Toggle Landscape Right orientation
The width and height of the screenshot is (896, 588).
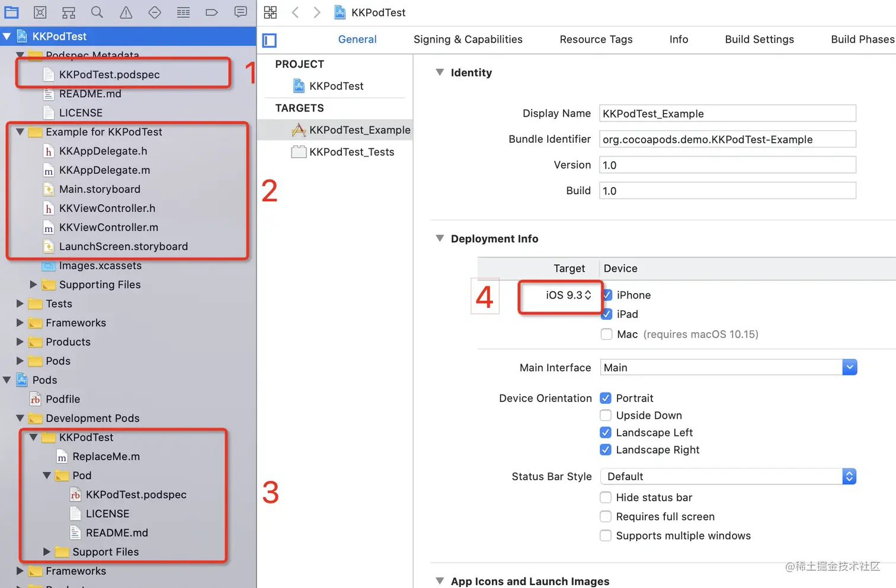(606, 449)
